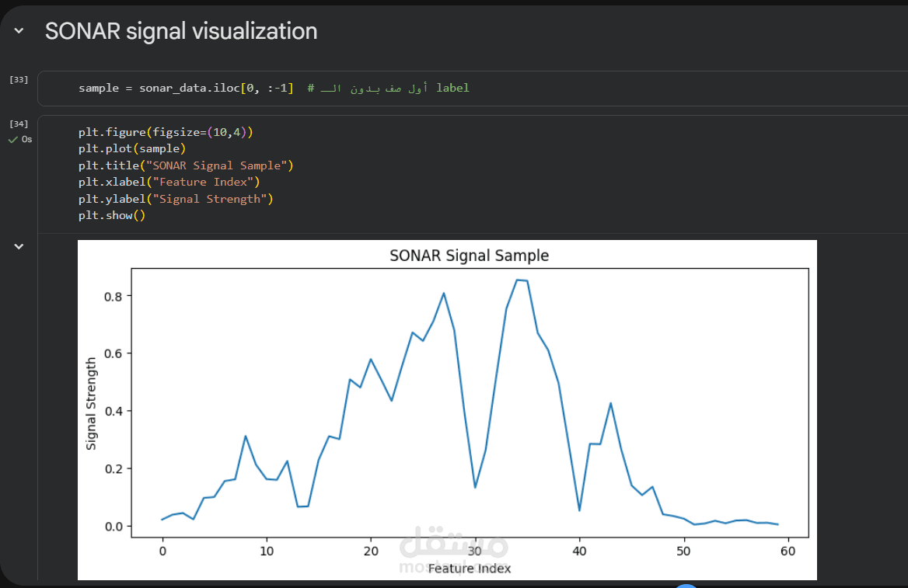Screen dimensions: 908x588
Task: Run cell numbered 34
Action: click(19, 124)
